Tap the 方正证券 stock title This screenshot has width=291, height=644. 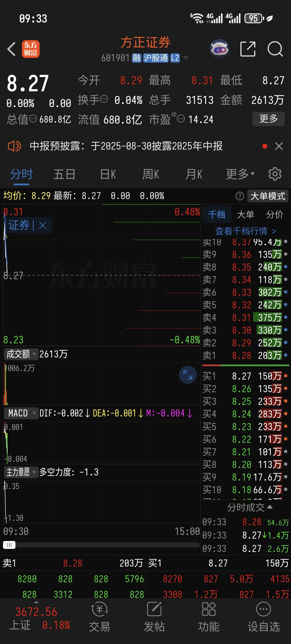click(145, 42)
